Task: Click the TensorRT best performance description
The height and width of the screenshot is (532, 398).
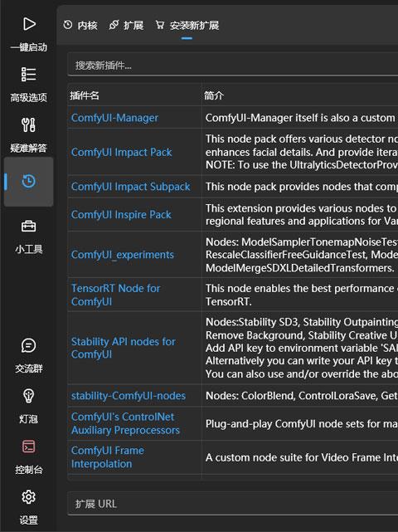Action: 302,295
